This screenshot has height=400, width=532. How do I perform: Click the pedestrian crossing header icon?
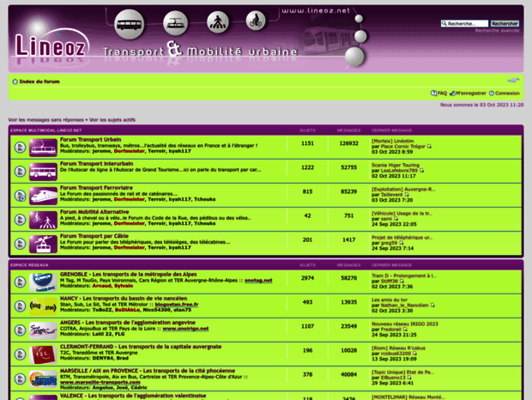coord(217,22)
